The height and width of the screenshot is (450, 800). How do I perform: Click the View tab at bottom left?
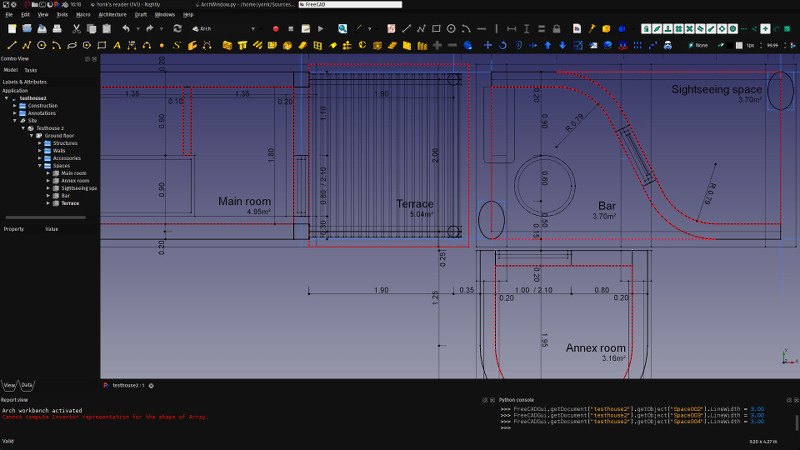(9, 385)
